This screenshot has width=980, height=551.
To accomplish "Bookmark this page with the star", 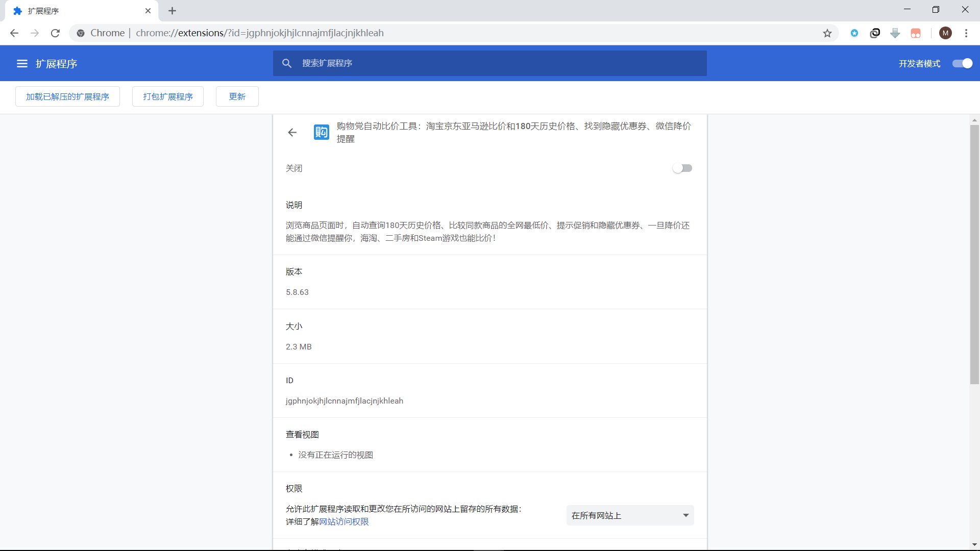I will [x=827, y=33].
